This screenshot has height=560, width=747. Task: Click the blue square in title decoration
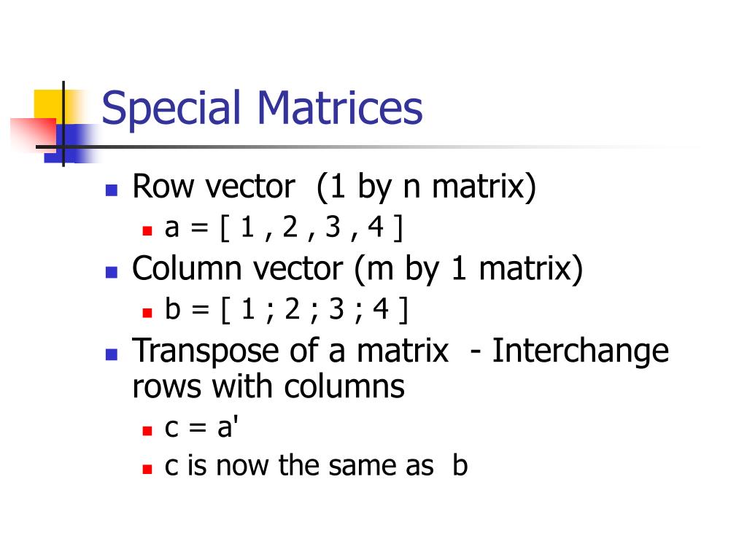pyautogui.click(x=71, y=144)
